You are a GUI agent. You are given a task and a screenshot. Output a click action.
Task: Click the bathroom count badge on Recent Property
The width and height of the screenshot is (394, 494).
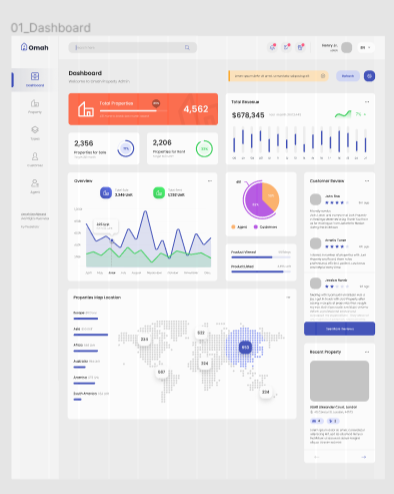tap(333, 421)
